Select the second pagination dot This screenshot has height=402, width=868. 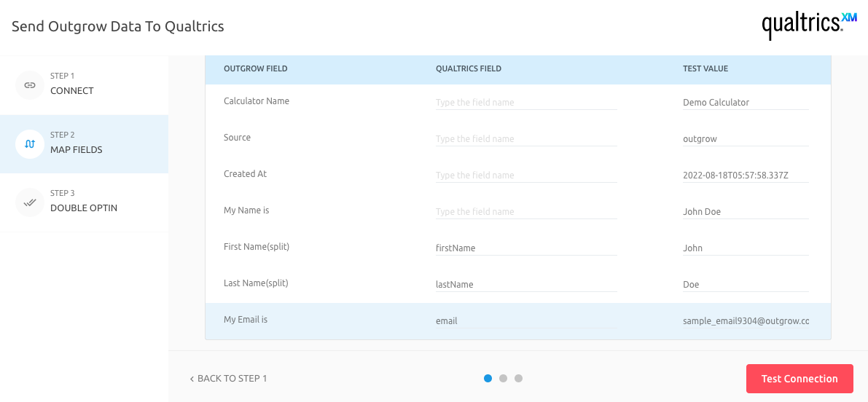coord(503,378)
